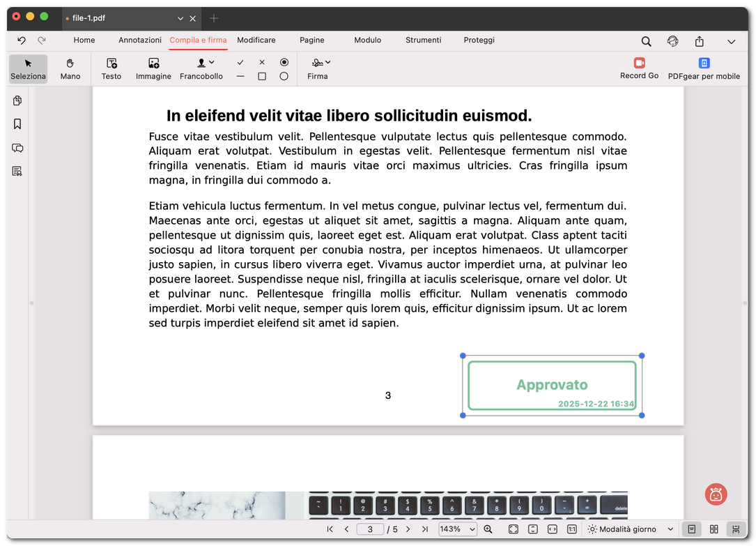The width and height of the screenshot is (756, 546).
Task: Select the hollow circle annotation shape
Action: click(284, 77)
